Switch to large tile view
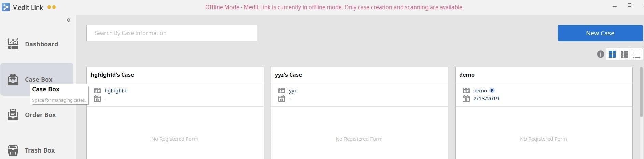 click(612, 54)
